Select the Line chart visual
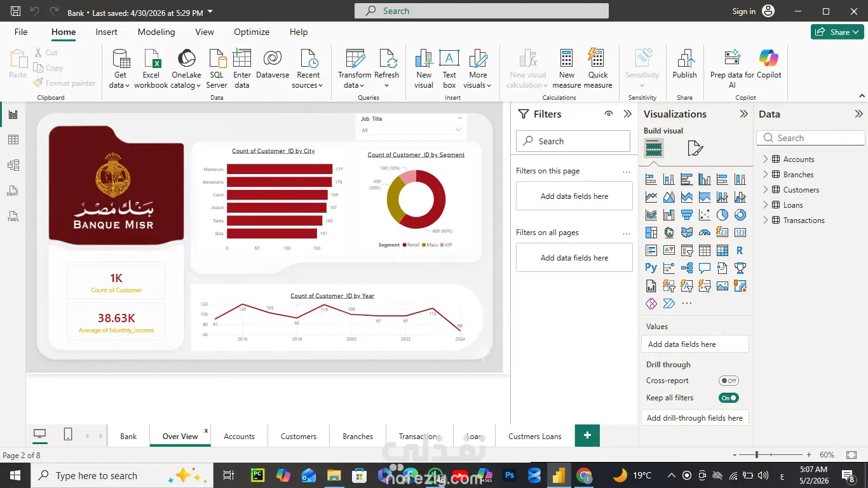 pyautogui.click(x=651, y=197)
